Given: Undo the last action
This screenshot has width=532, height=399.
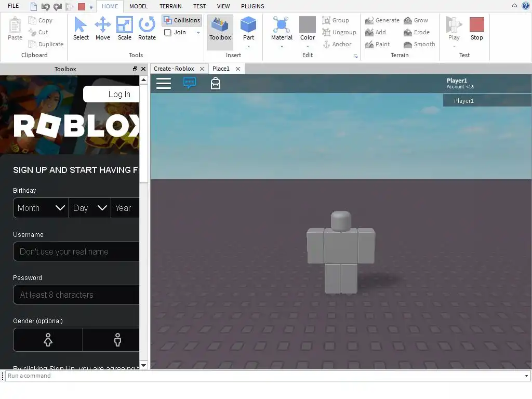Looking at the screenshot, I should pos(45,6).
